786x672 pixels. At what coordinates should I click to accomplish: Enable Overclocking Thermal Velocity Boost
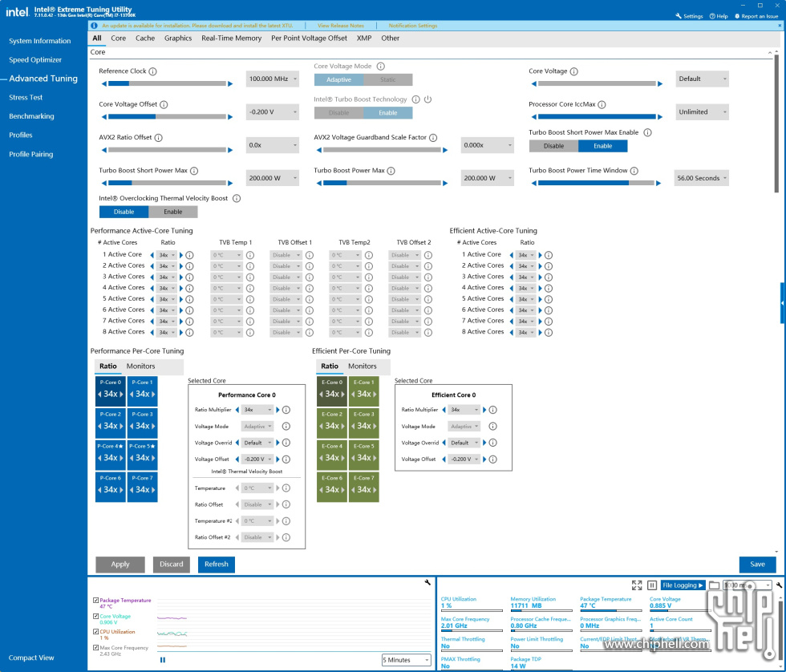(173, 212)
